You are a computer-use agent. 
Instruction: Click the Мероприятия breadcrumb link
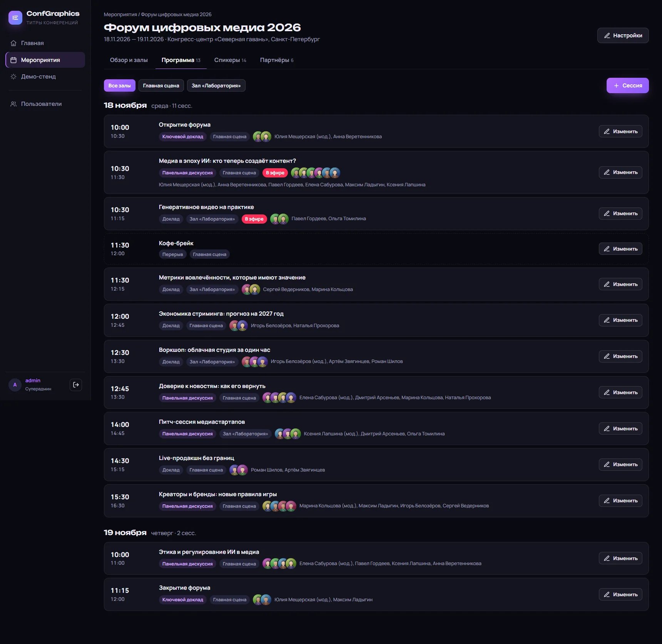[120, 15]
